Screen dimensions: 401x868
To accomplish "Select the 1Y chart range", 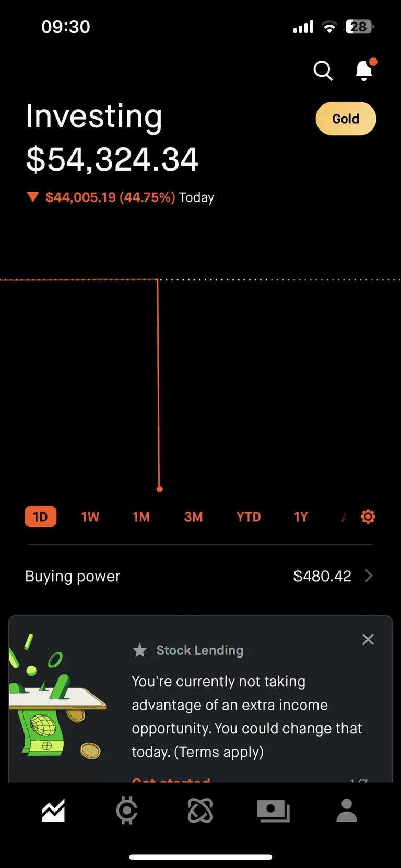I will 301,517.
